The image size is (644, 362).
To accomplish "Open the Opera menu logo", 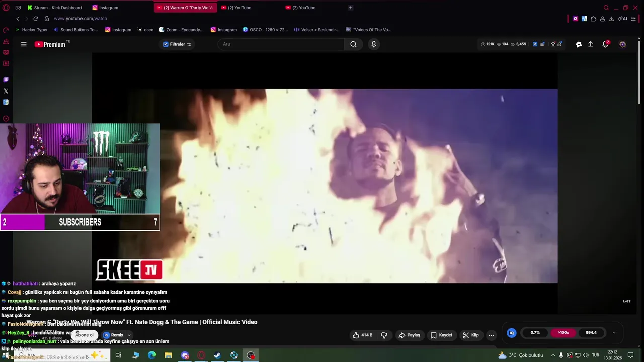I will (6, 8).
